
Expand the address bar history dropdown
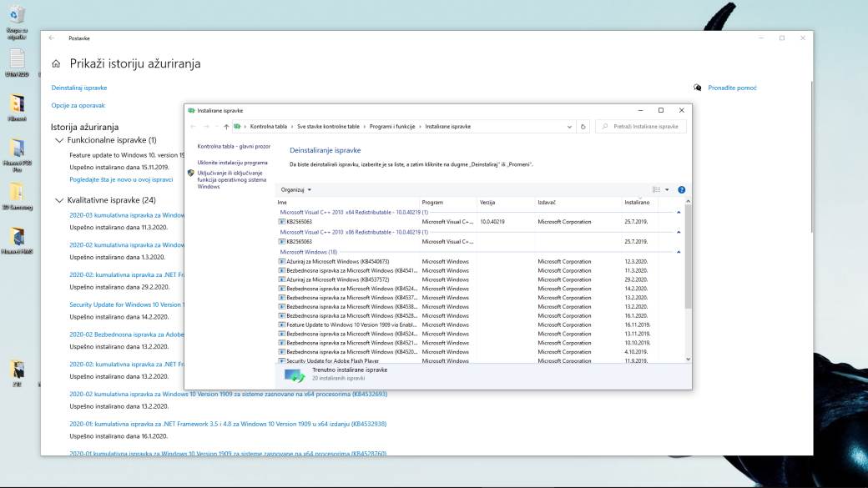tap(569, 127)
